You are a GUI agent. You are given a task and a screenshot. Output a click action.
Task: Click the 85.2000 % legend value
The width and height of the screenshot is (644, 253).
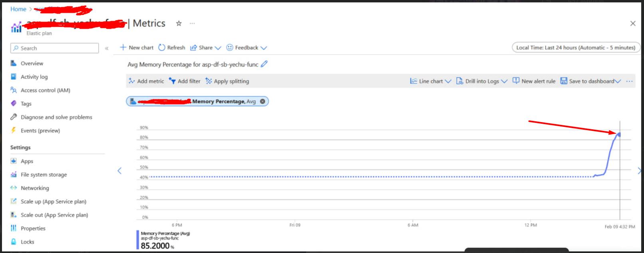[x=157, y=246]
